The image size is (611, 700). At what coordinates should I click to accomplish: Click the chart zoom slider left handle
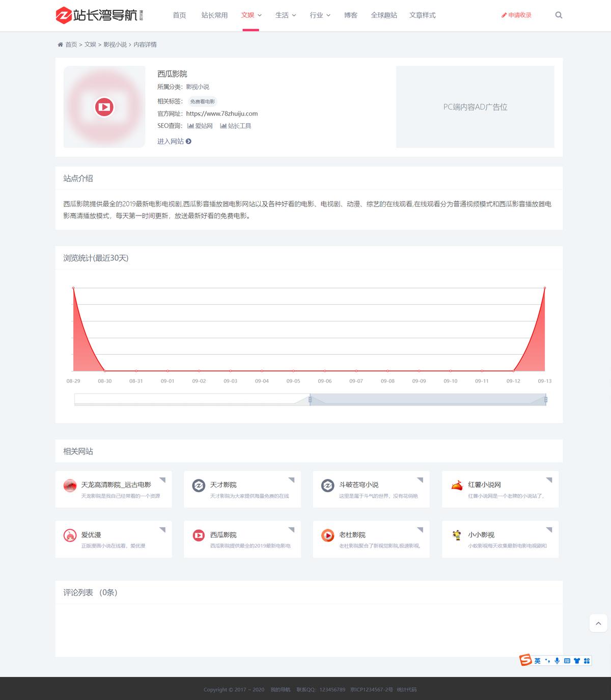pyautogui.click(x=310, y=400)
